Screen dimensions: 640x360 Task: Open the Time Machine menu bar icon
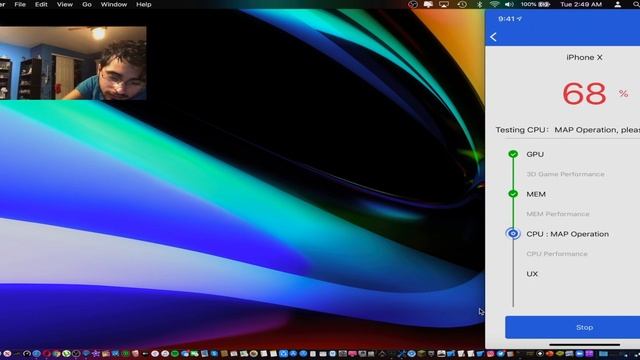[x=462, y=4]
